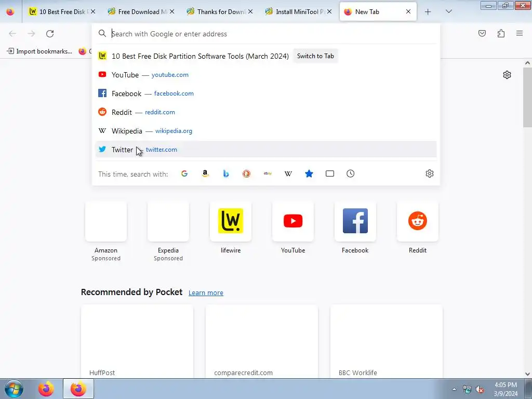The width and height of the screenshot is (532, 399).
Task: Go forward one page
Action: 31,34
